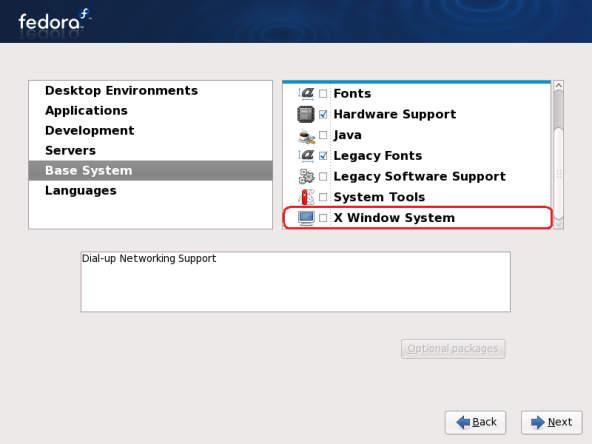This screenshot has width=592, height=444.
Task: Uncheck the Legacy Fonts checkbox
Action: (x=323, y=156)
